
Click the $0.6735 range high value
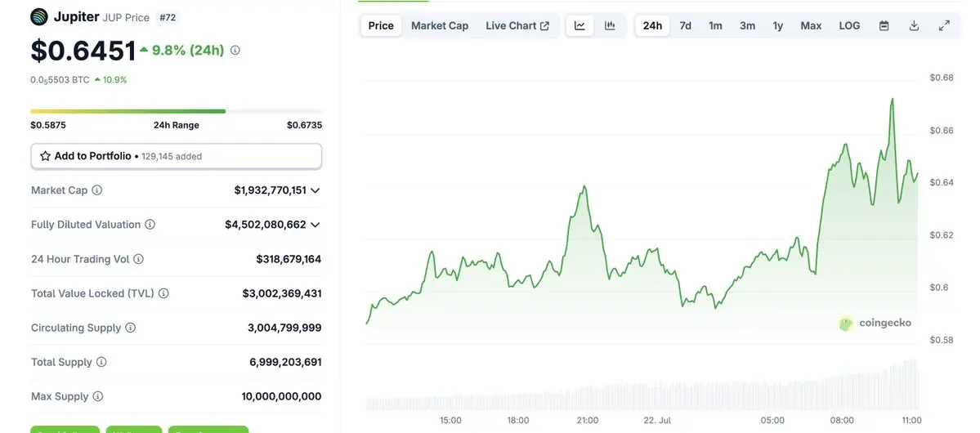point(304,125)
